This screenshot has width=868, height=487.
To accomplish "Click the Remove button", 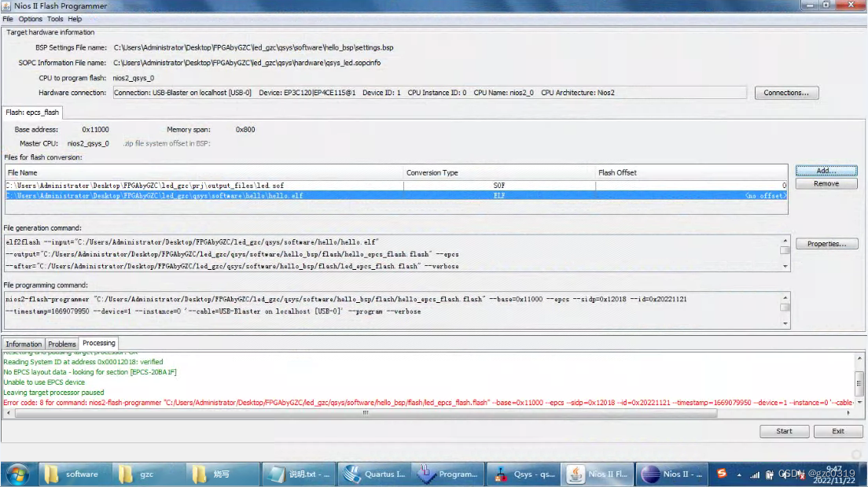I will coord(826,183).
